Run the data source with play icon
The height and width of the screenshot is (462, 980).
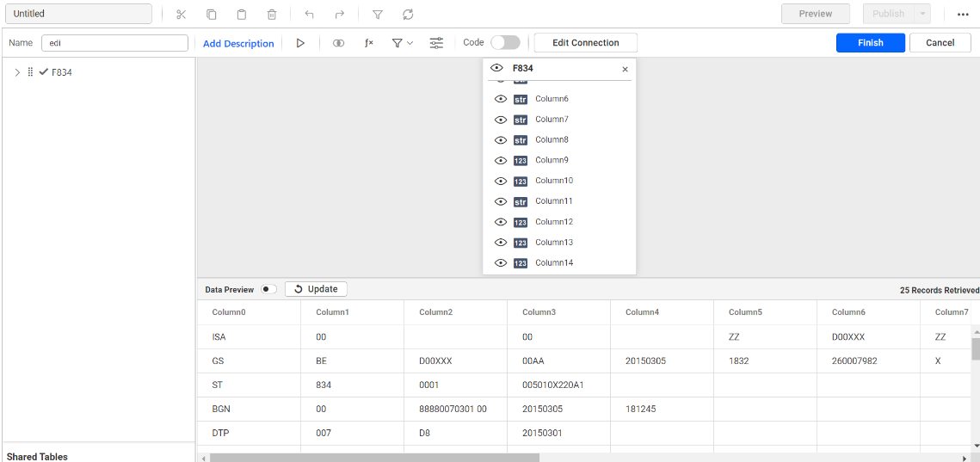[300, 43]
